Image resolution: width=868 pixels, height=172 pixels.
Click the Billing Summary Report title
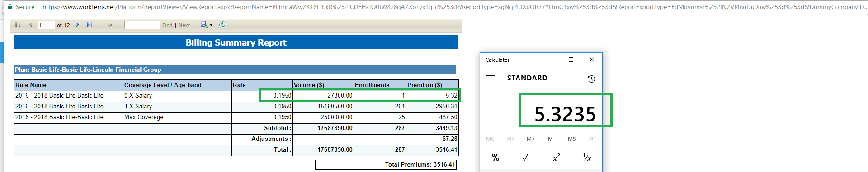coord(236,42)
